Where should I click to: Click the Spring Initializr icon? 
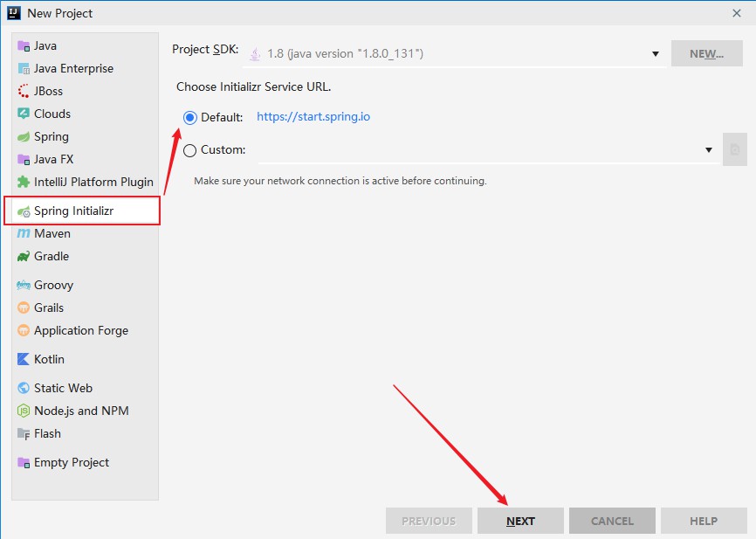coord(24,211)
